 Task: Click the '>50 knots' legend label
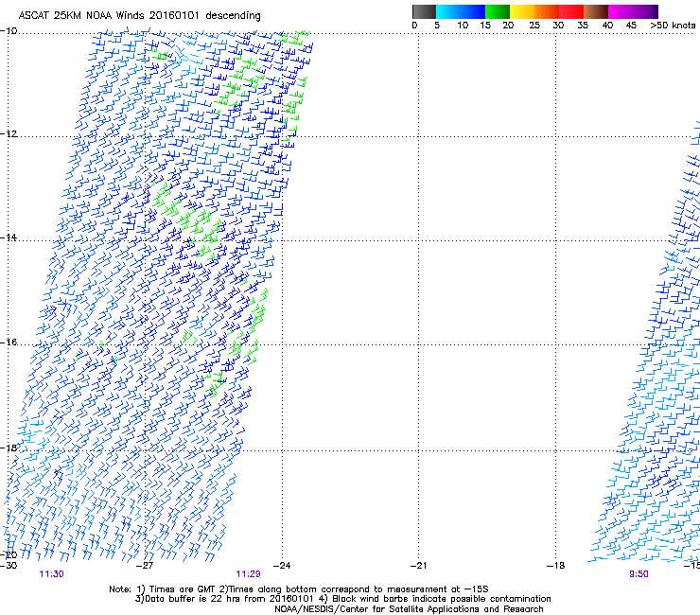coord(673,26)
